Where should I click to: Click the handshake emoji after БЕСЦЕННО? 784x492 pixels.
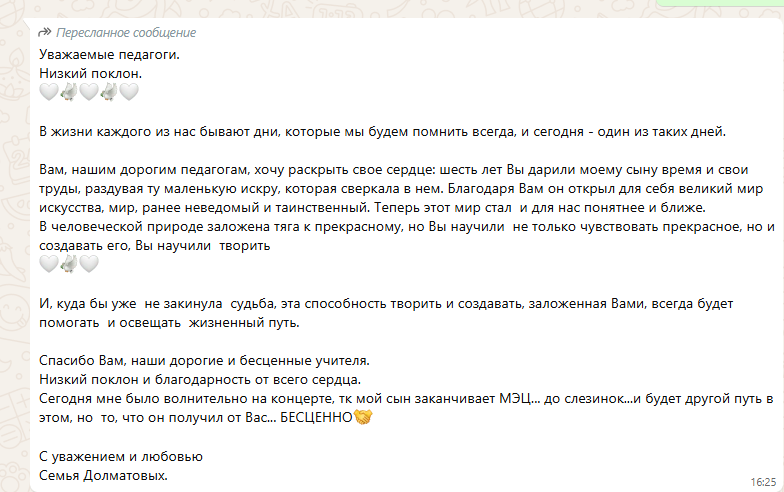[x=363, y=417]
